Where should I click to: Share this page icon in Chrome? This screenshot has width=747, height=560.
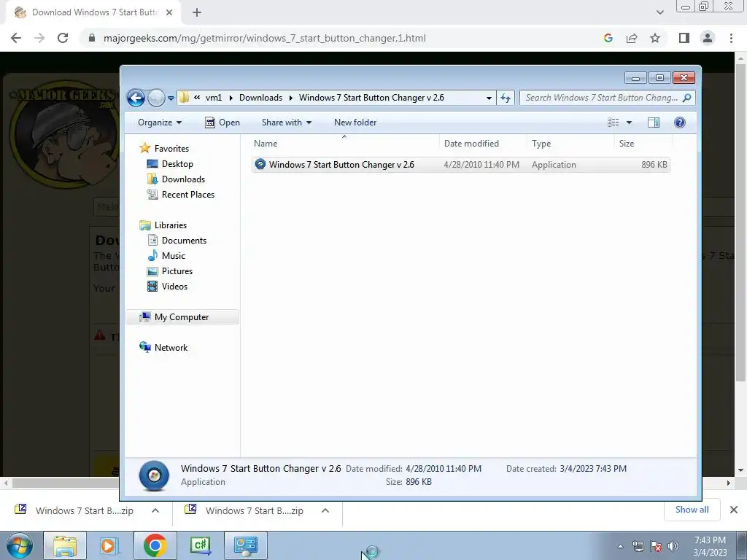tap(632, 38)
